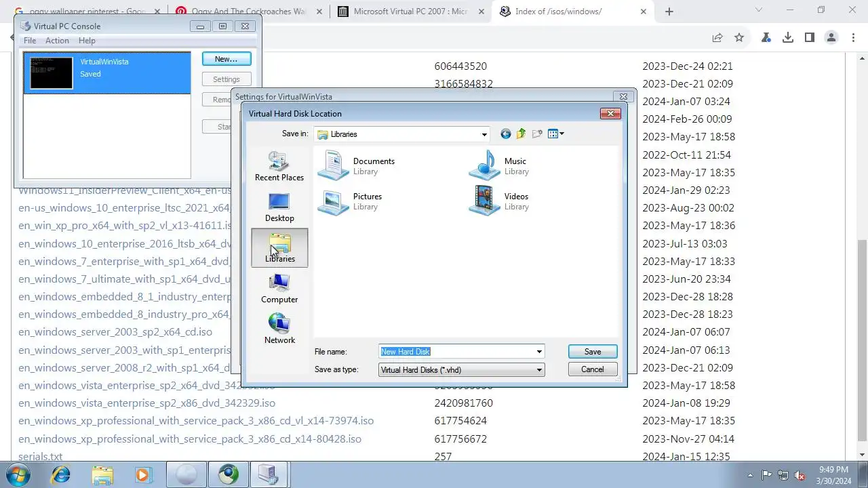Open the View menu icon in dialog

coord(556,134)
